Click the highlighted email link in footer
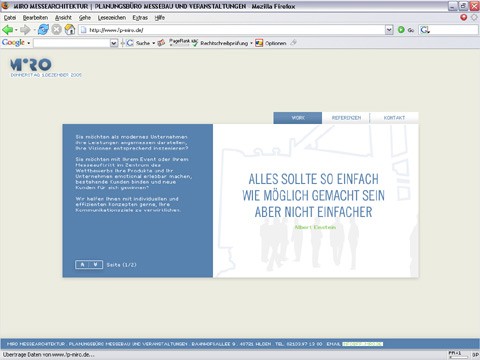Viewport: 480px width, 360px height. (x=363, y=344)
